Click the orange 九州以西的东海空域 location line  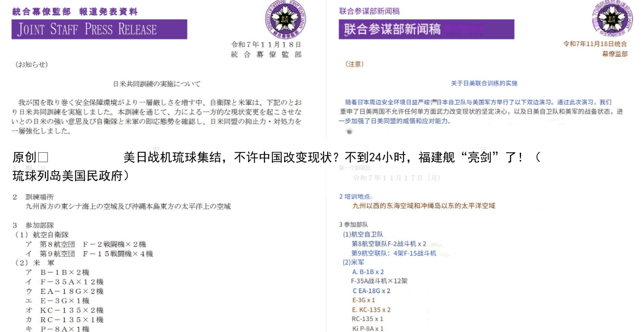(423, 206)
